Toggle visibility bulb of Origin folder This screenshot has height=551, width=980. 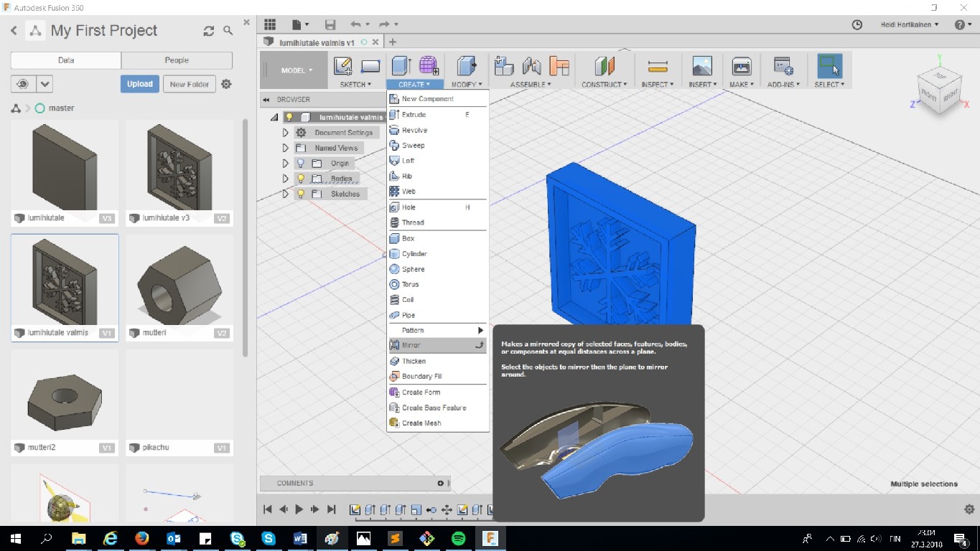point(301,163)
